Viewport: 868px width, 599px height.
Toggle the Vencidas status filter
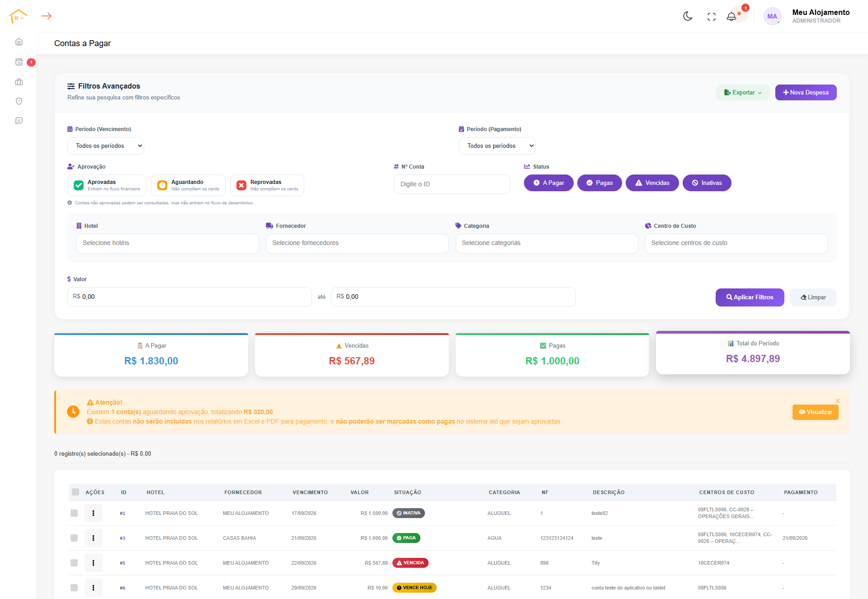click(x=652, y=183)
